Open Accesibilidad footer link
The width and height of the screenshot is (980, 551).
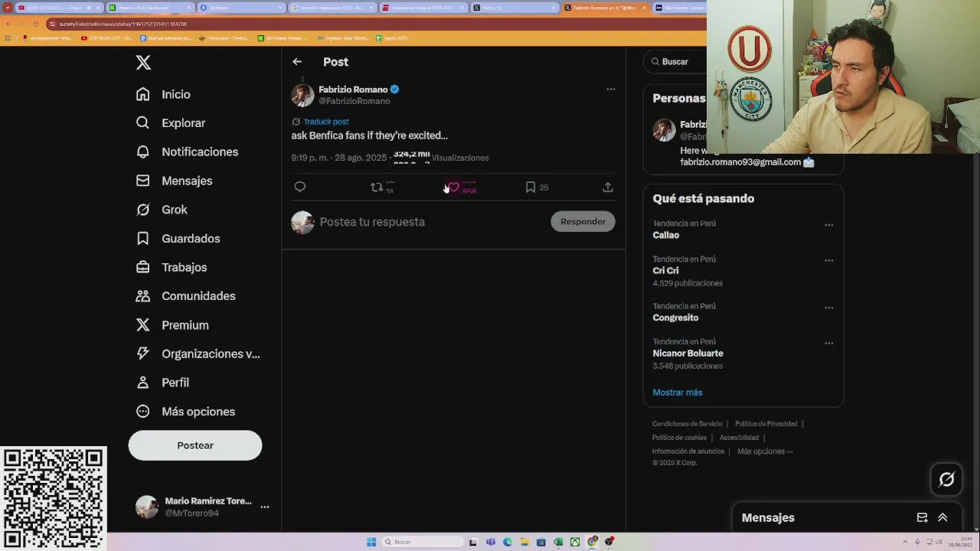click(739, 438)
